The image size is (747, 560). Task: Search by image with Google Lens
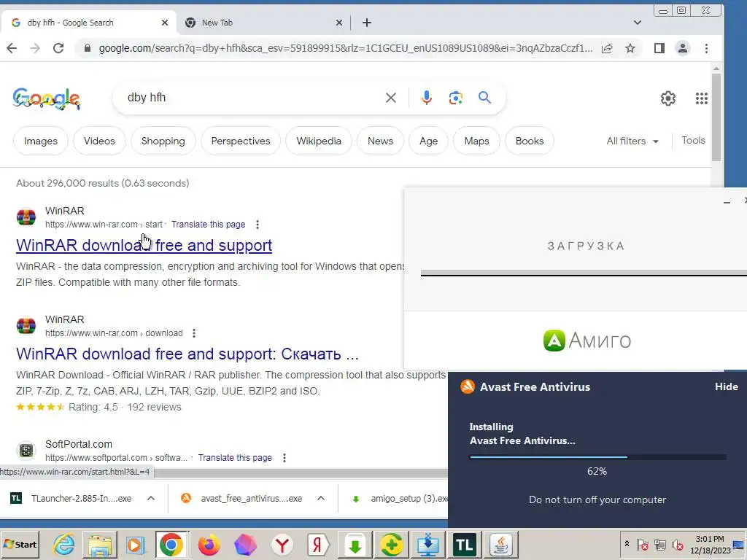tap(455, 98)
